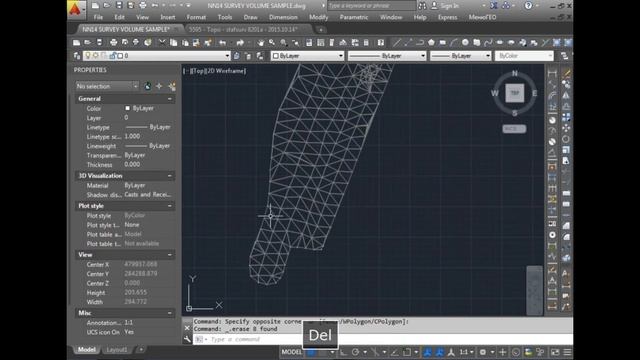Screen dimensions: 640x360
Task: Select the Rotate tool in the Modify toolbar
Action: tap(566, 139)
